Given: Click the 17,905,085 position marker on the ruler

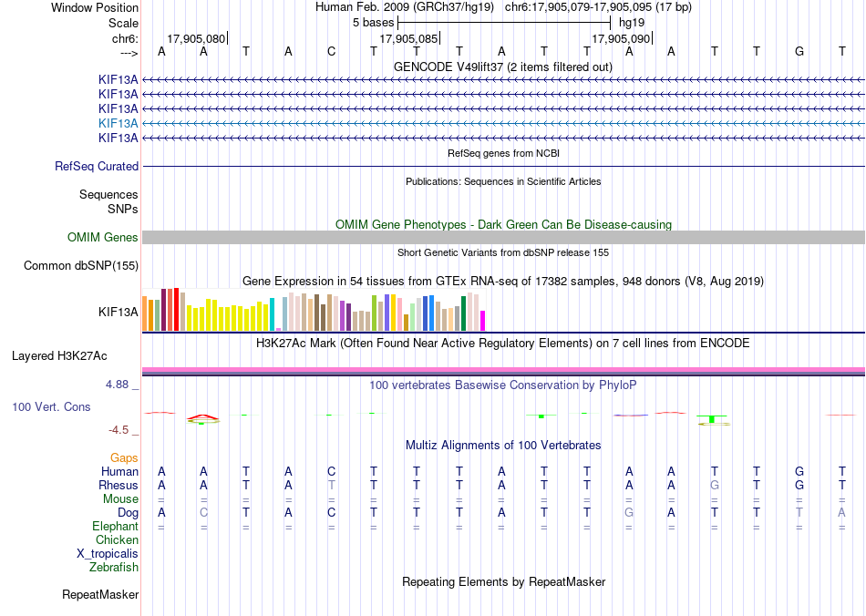Looking at the screenshot, I should tap(410, 38).
